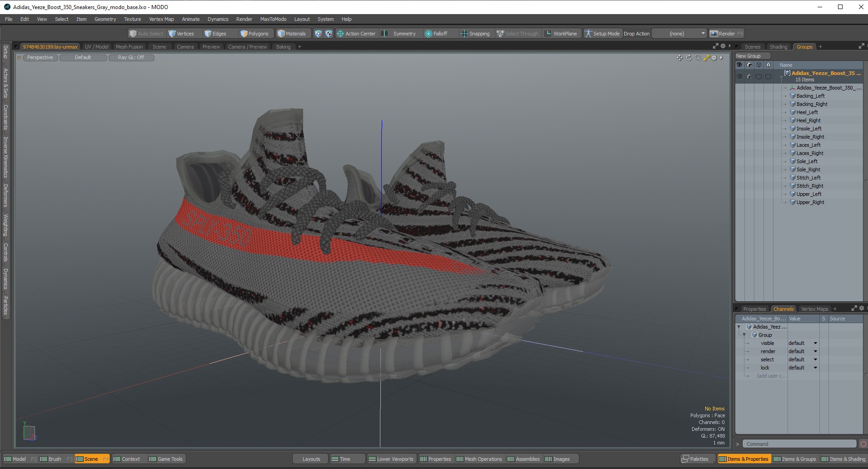Toggle Snapping on
The height and width of the screenshot is (469, 868).
click(475, 34)
